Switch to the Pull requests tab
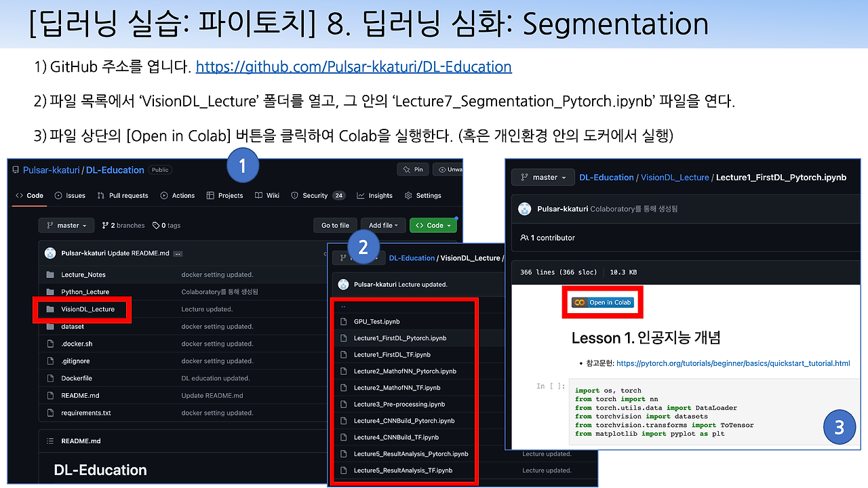 tap(123, 195)
